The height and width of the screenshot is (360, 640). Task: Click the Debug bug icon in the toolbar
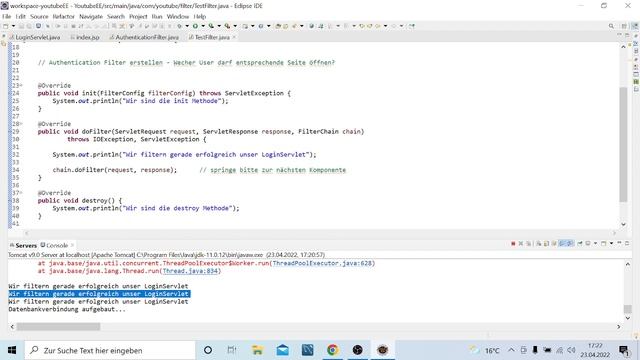180,26
